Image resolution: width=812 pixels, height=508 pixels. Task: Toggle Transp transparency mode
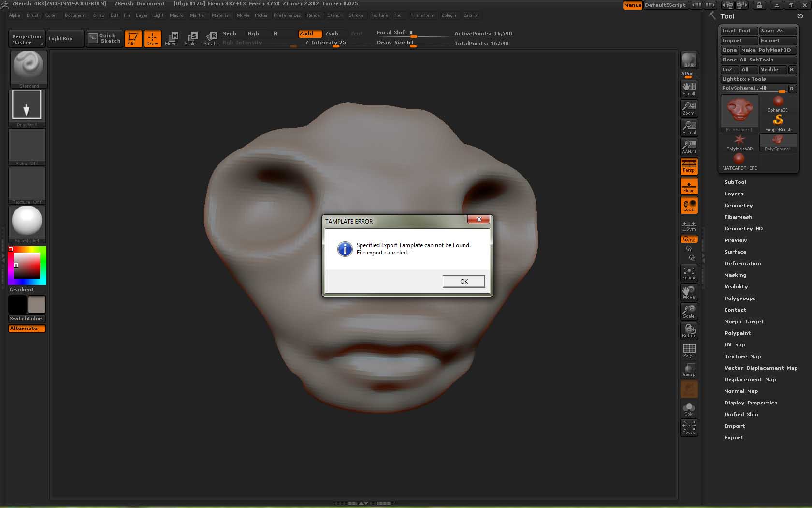[x=689, y=370]
